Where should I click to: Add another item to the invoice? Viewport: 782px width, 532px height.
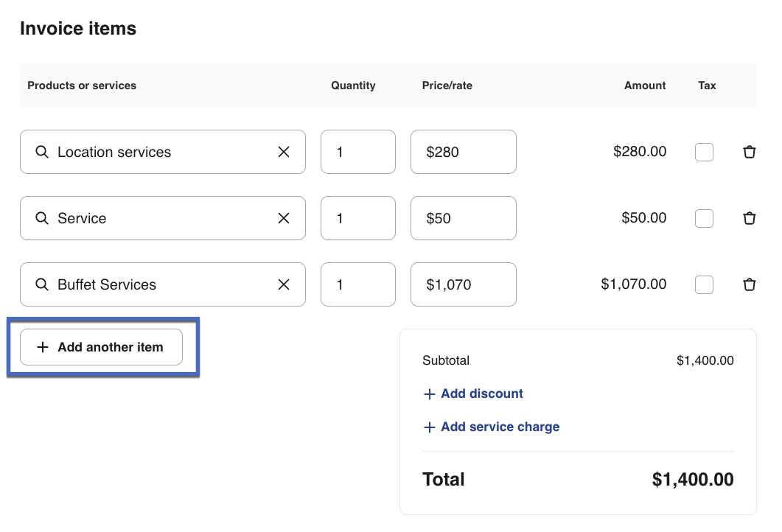pyautogui.click(x=101, y=347)
